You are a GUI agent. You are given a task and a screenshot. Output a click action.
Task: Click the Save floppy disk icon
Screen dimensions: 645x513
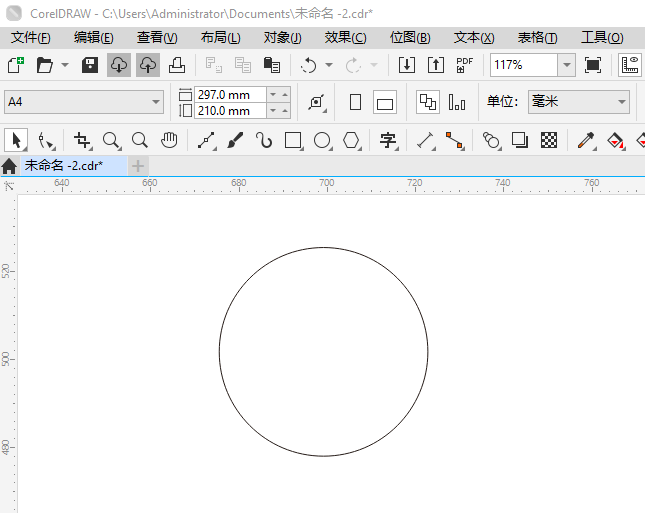[x=90, y=65]
